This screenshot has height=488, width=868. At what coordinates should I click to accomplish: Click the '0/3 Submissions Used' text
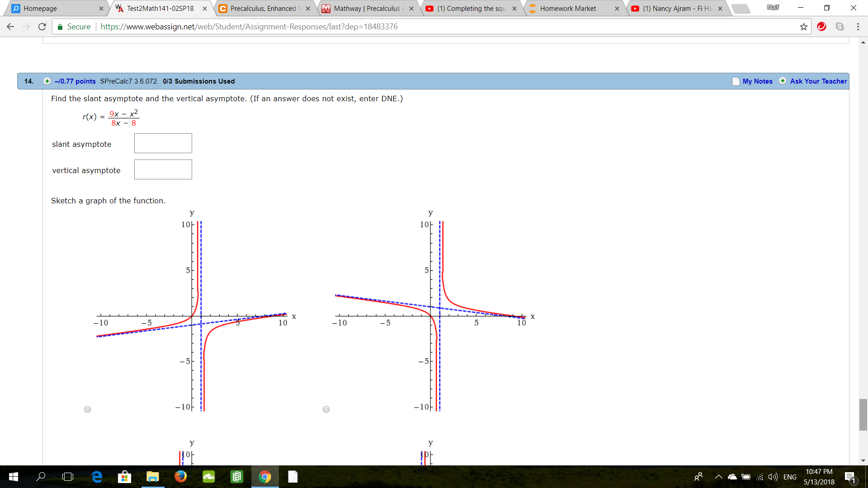point(199,81)
